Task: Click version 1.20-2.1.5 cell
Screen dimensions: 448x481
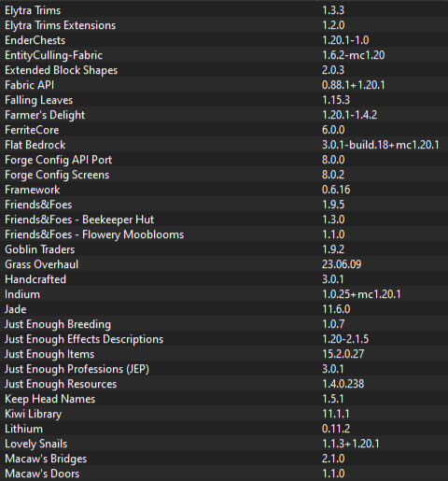Action: (x=345, y=339)
